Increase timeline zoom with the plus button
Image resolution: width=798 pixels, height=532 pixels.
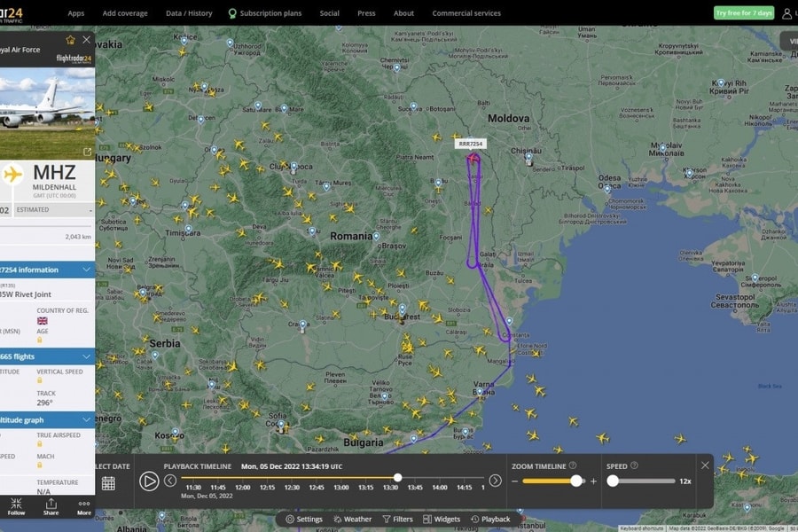pos(593,481)
